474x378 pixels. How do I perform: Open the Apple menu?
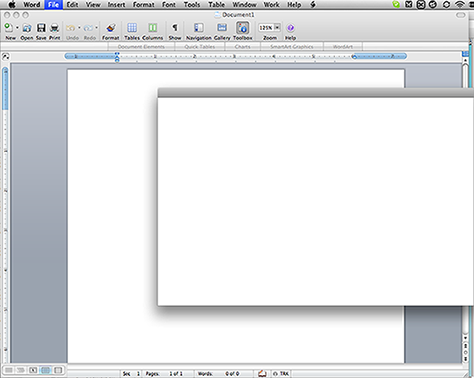[12, 5]
